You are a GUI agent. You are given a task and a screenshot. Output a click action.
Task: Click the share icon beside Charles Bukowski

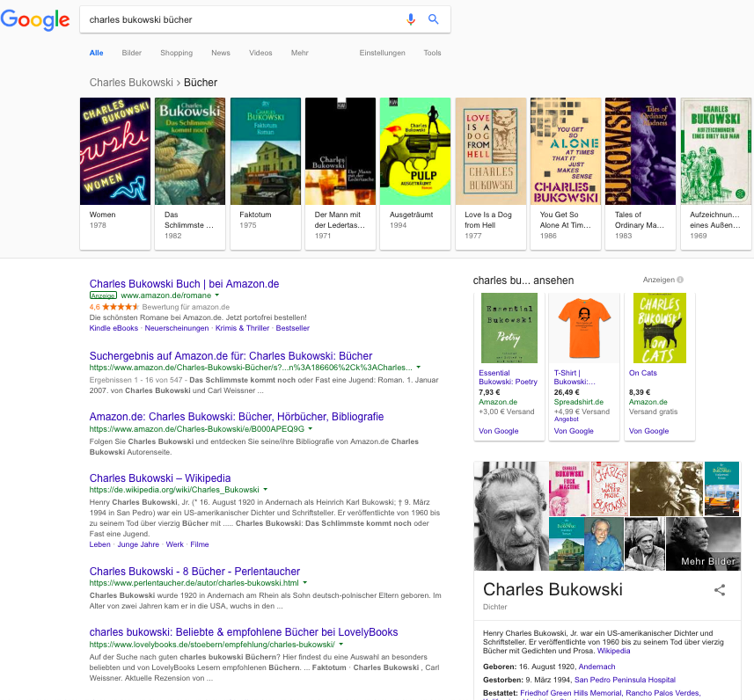point(720,590)
